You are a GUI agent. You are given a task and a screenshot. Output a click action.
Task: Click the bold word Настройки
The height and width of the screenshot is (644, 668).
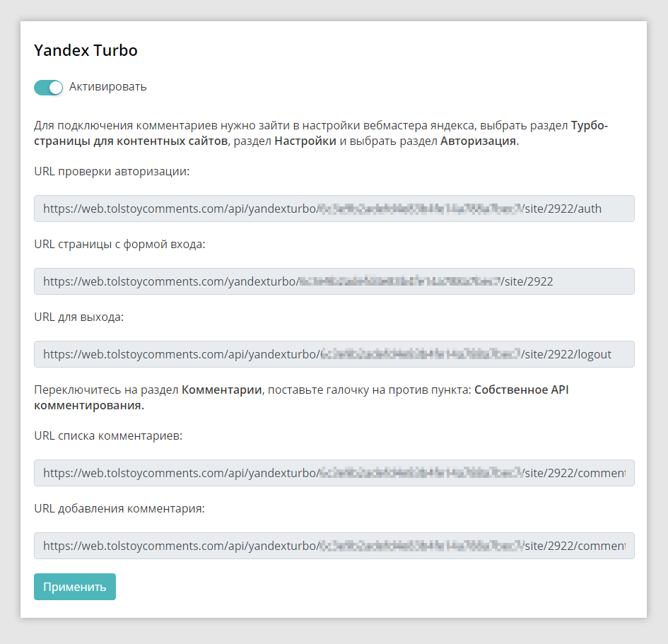(305, 141)
